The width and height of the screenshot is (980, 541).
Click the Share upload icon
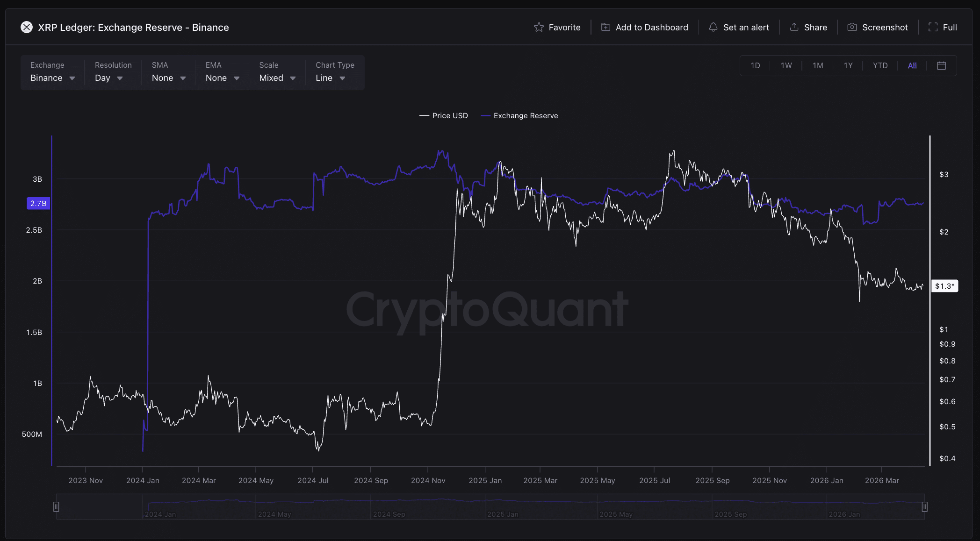(794, 27)
